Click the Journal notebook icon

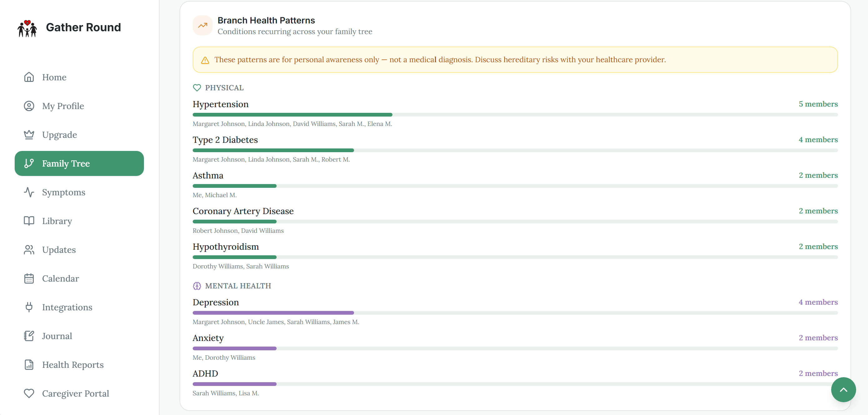click(x=29, y=336)
